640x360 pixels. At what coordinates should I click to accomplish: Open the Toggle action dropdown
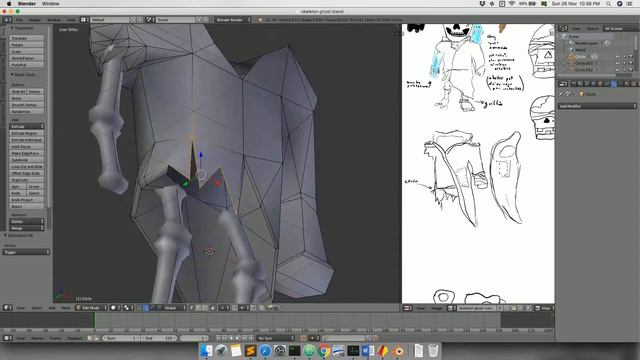coord(26,252)
